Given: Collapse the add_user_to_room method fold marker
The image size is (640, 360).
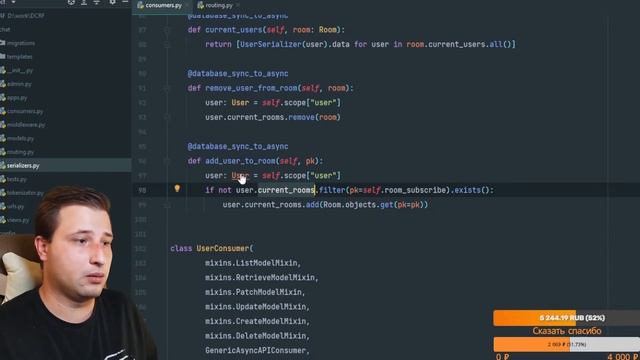Looking at the screenshot, I should [167, 161].
